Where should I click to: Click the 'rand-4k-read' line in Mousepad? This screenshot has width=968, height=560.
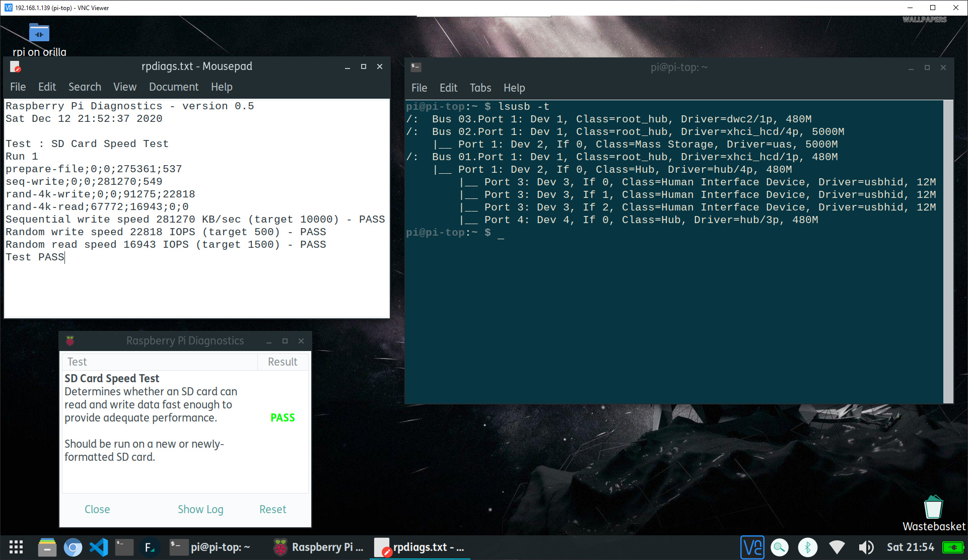97,207
